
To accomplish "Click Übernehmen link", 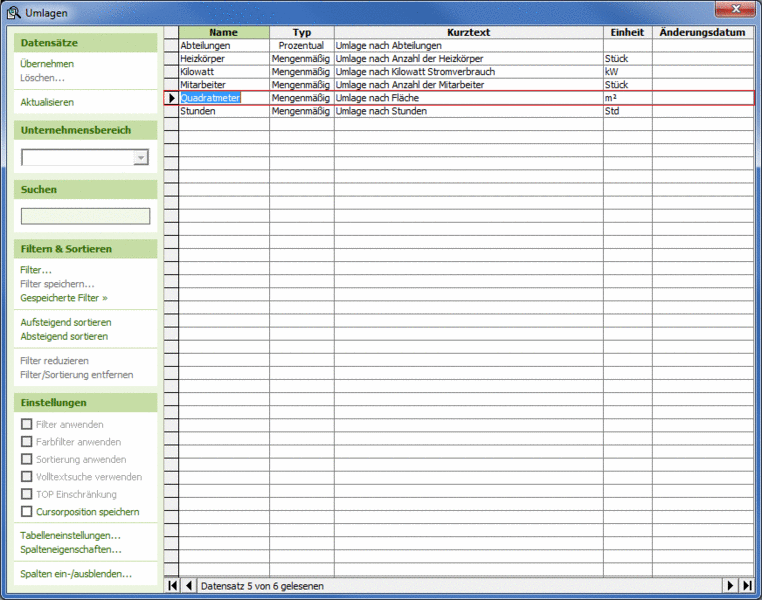I will [x=47, y=64].
